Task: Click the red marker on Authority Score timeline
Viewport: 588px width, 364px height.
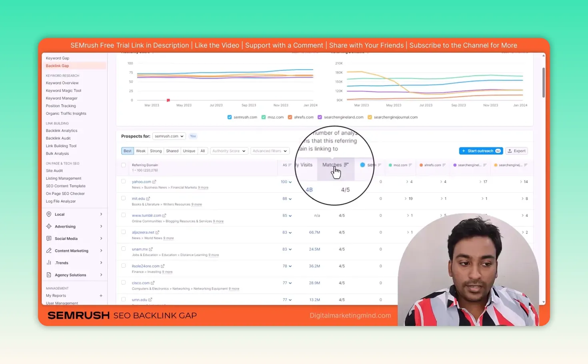Action: point(168,100)
